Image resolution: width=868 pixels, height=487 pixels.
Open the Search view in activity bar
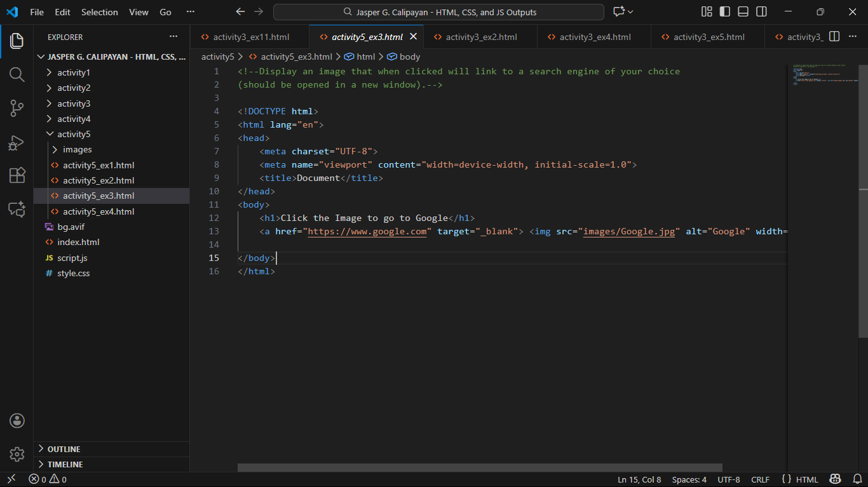pyautogui.click(x=17, y=75)
